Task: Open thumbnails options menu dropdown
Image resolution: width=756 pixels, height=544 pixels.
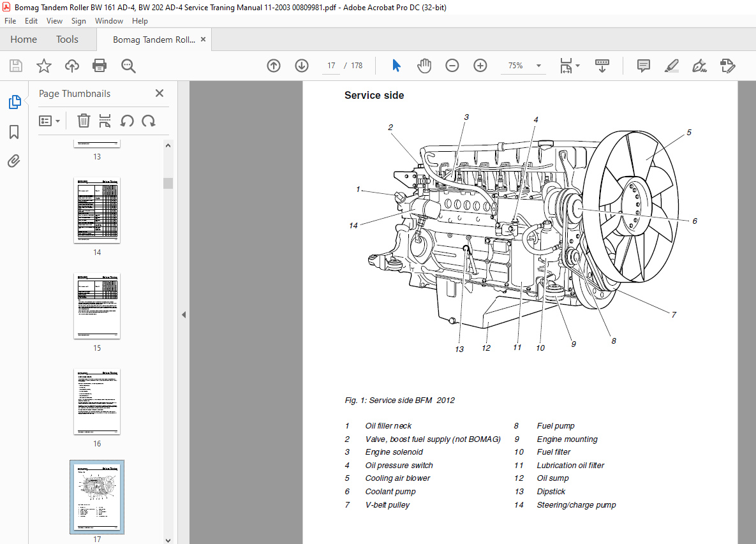Action: [x=49, y=121]
